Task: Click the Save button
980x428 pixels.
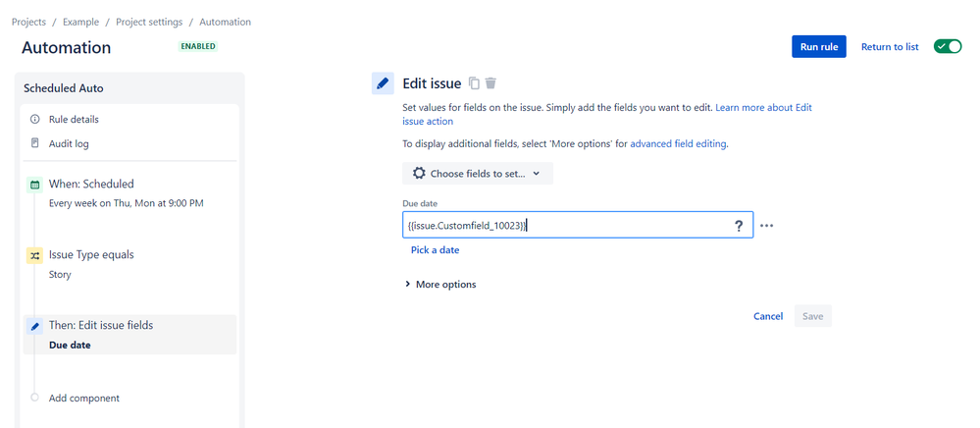Action: [x=812, y=316]
